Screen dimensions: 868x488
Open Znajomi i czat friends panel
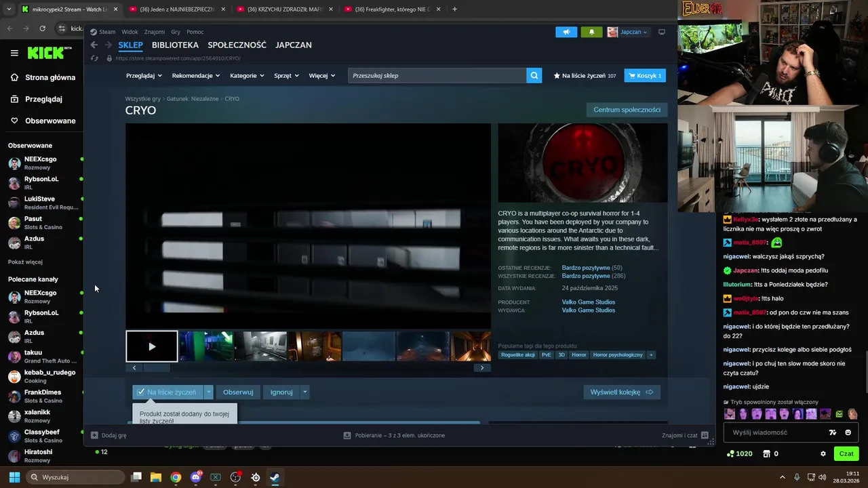click(685, 435)
